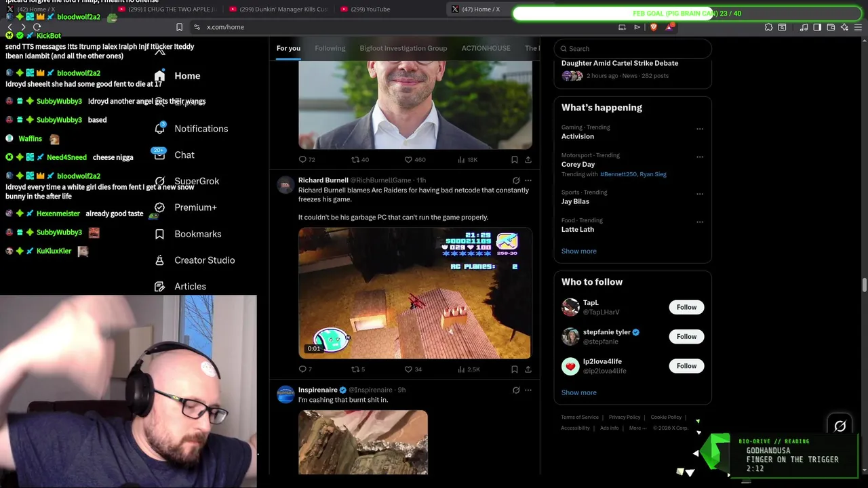Open more options on Inspirenaire post

tap(528, 390)
